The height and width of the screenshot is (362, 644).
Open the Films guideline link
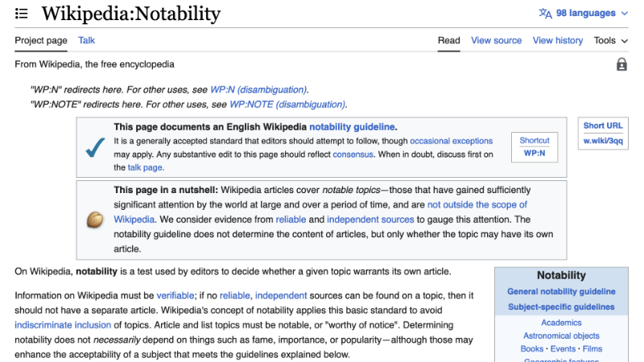(592, 349)
